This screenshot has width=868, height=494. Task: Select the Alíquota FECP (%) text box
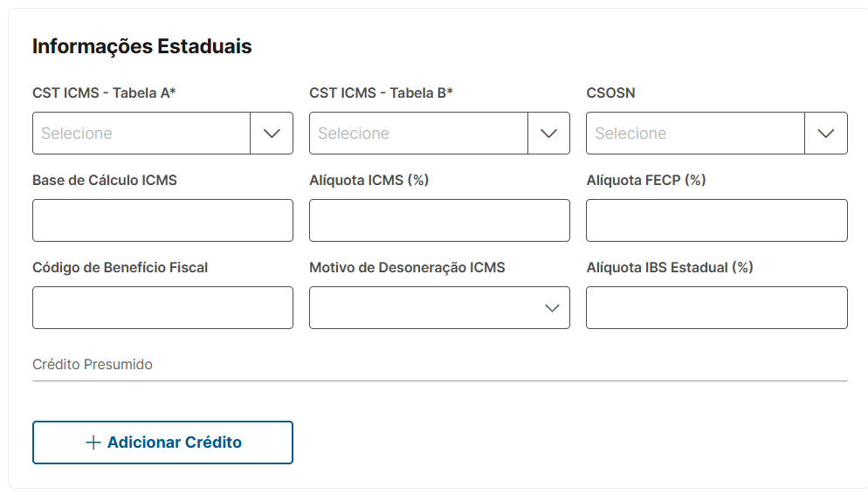(x=716, y=221)
